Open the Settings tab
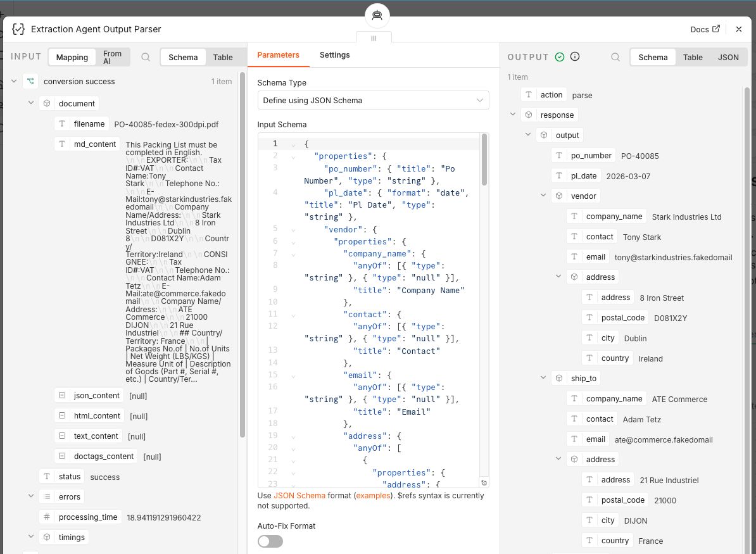Viewport: 756px width, 554px height. click(x=334, y=55)
